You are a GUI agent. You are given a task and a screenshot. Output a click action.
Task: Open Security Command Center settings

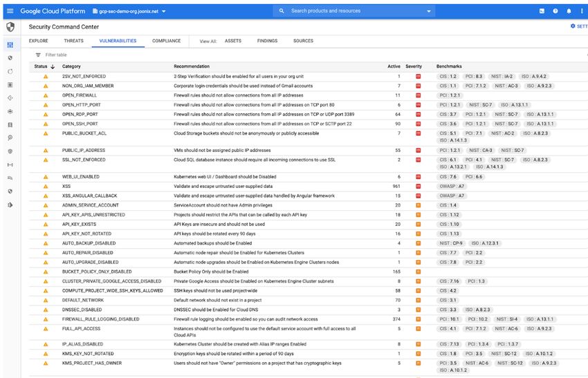(x=579, y=26)
